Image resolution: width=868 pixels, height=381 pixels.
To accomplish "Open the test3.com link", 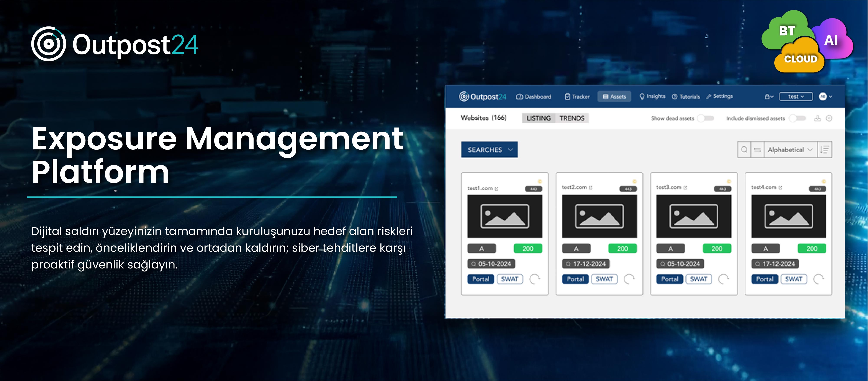I will pos(671,187).
